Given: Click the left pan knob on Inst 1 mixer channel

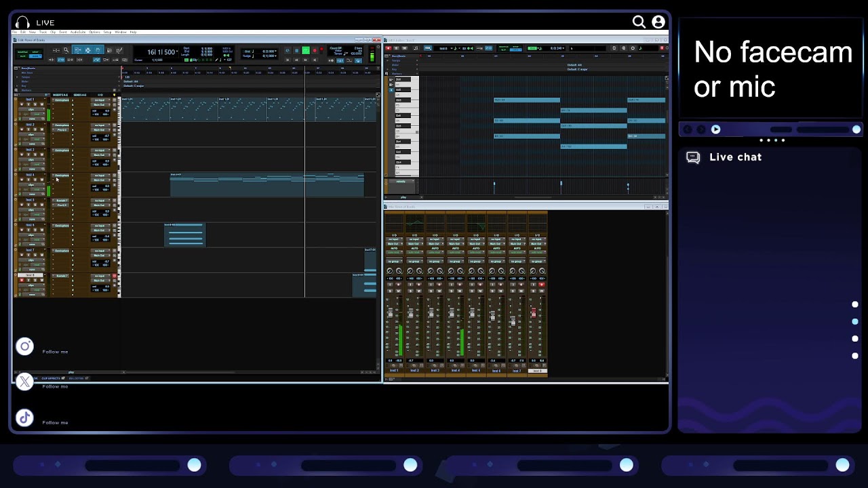Looking at the screenshot, I should [x=390, y=271].
